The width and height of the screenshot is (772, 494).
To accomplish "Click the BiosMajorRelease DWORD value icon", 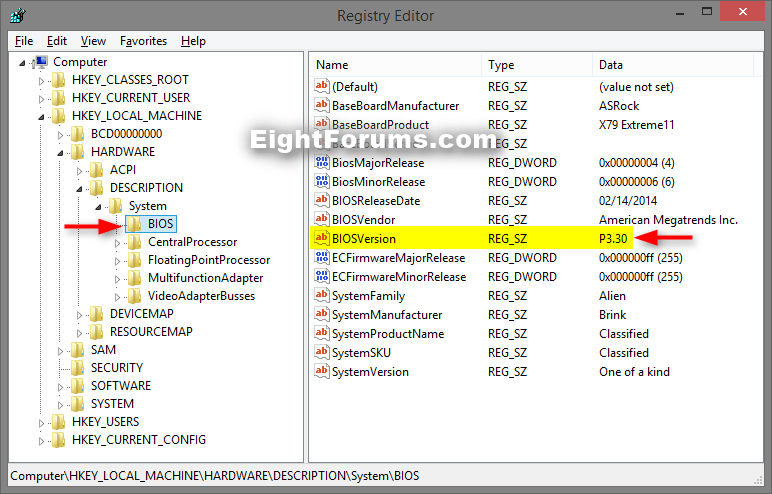I will (x=322, y=163).
